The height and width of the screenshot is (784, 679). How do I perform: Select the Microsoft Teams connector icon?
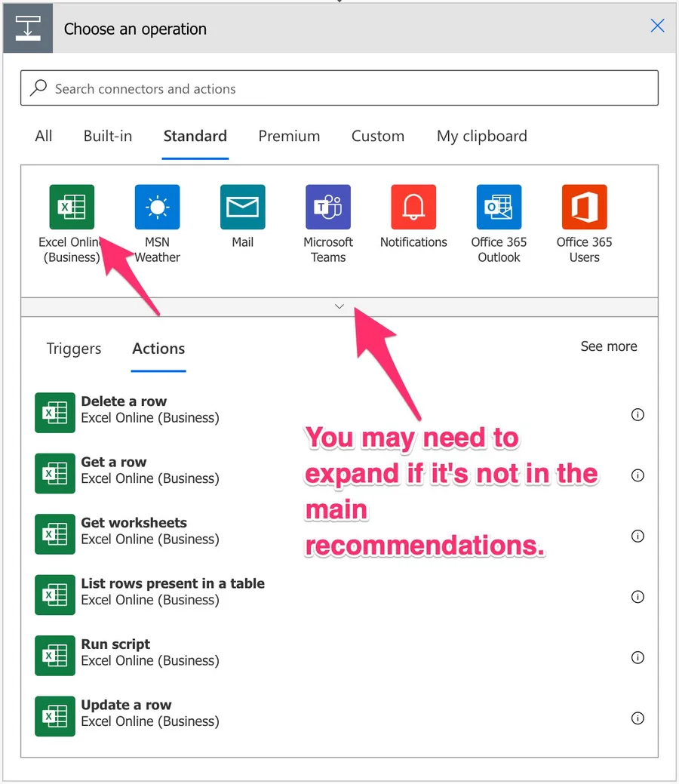click(x=327, y=207)
